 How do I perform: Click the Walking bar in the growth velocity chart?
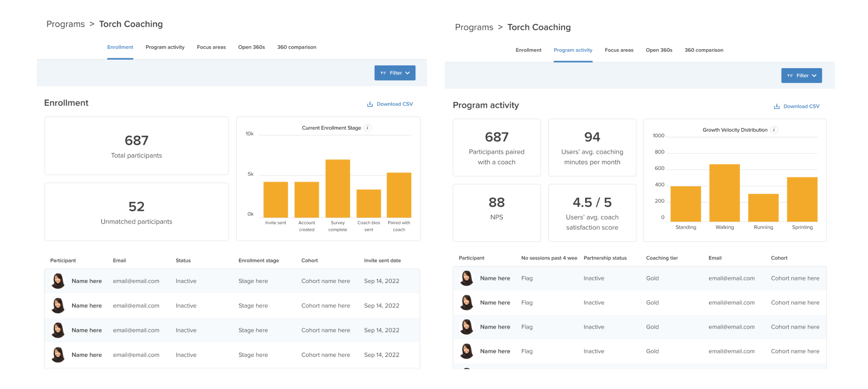725,193
